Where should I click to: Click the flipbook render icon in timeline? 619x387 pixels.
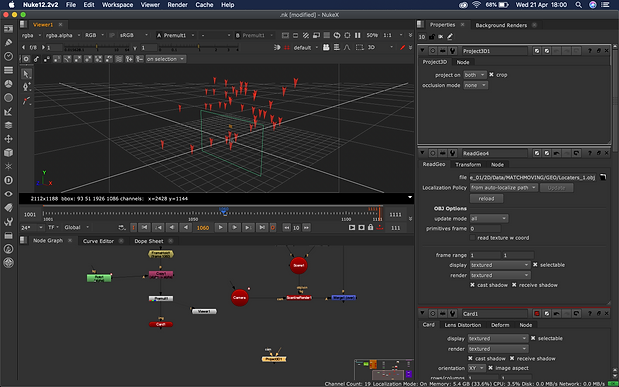pos(352,227)
